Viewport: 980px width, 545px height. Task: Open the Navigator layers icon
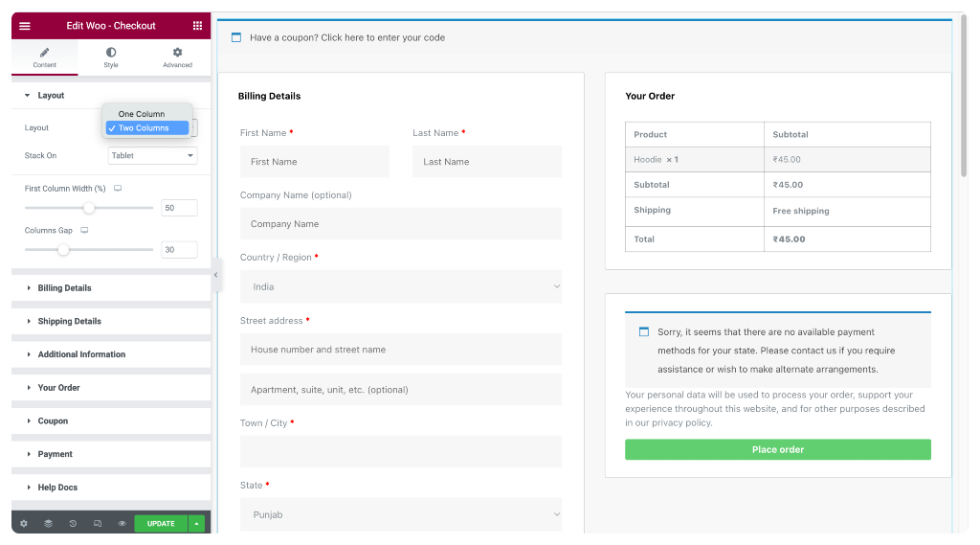point(48,523)
